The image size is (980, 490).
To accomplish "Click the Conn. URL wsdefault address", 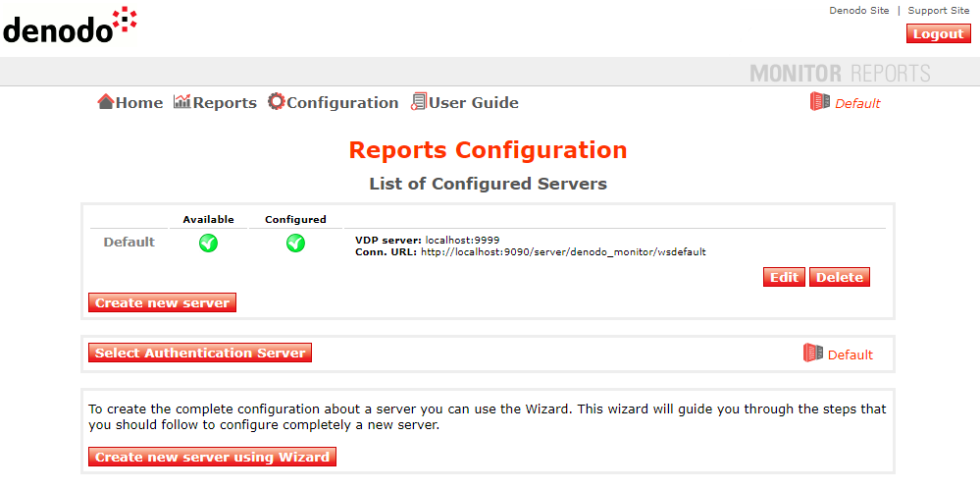I will tap(531, 252).
